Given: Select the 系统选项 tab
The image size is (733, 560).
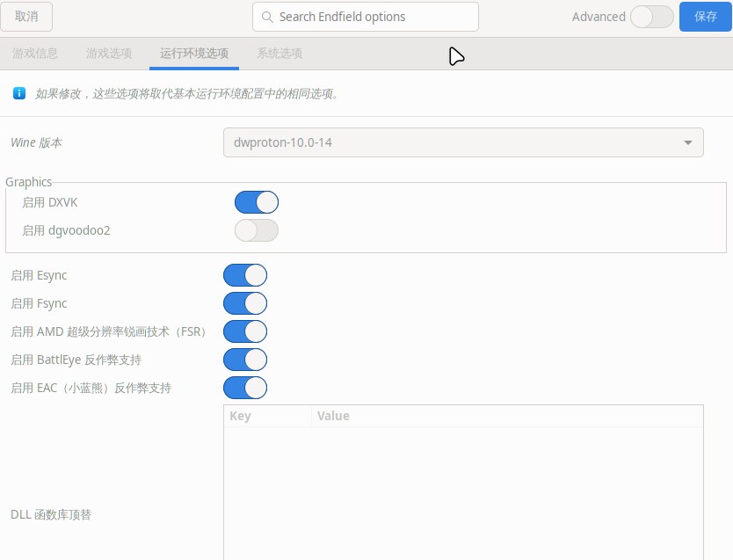Looking at the screenshot, I should pos(279,54).
